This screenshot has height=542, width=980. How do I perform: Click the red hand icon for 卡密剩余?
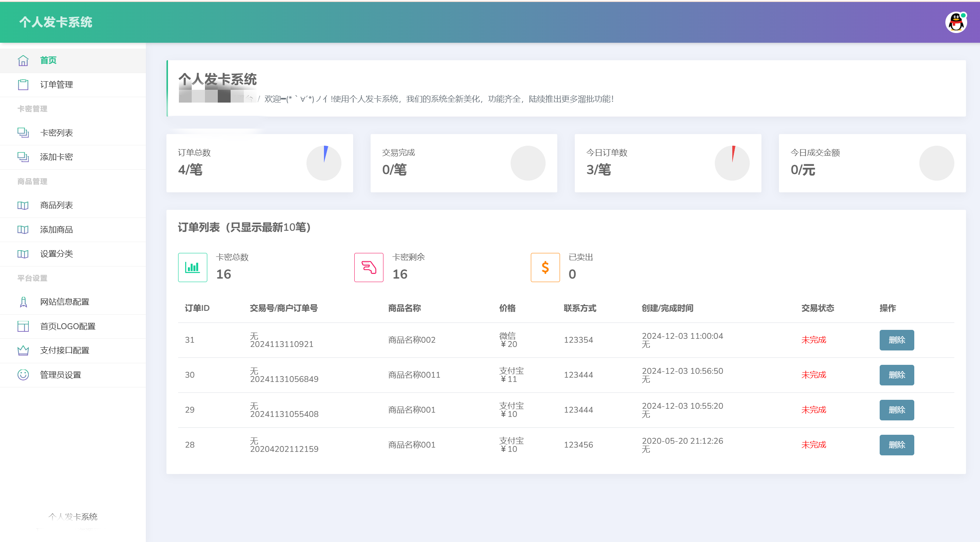click(369, 267)
